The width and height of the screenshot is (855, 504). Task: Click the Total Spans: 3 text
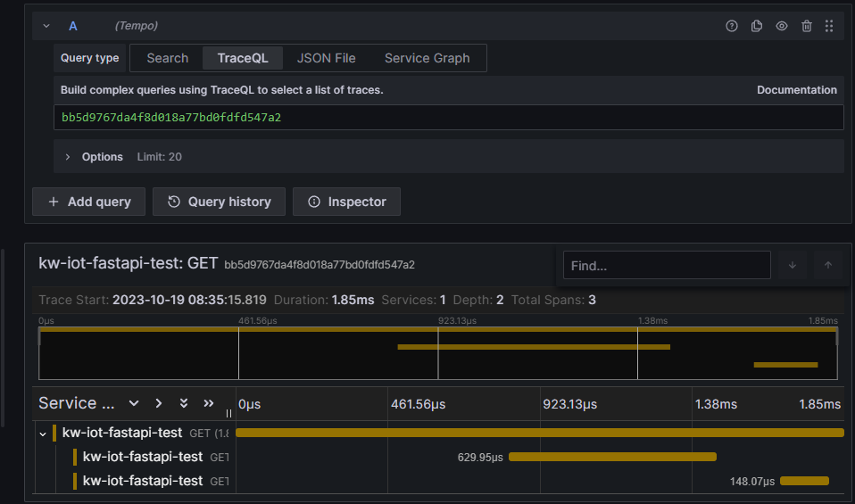click(x=553, y=300)
